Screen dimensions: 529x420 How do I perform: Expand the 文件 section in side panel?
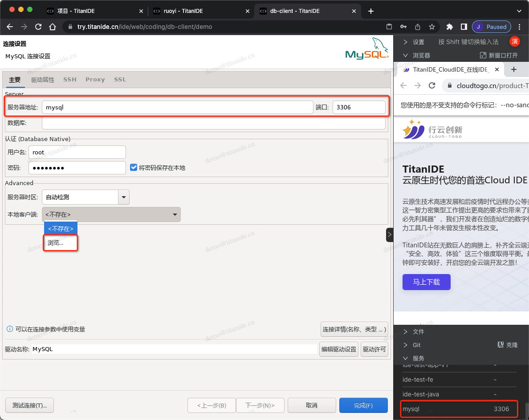(406, 331)
